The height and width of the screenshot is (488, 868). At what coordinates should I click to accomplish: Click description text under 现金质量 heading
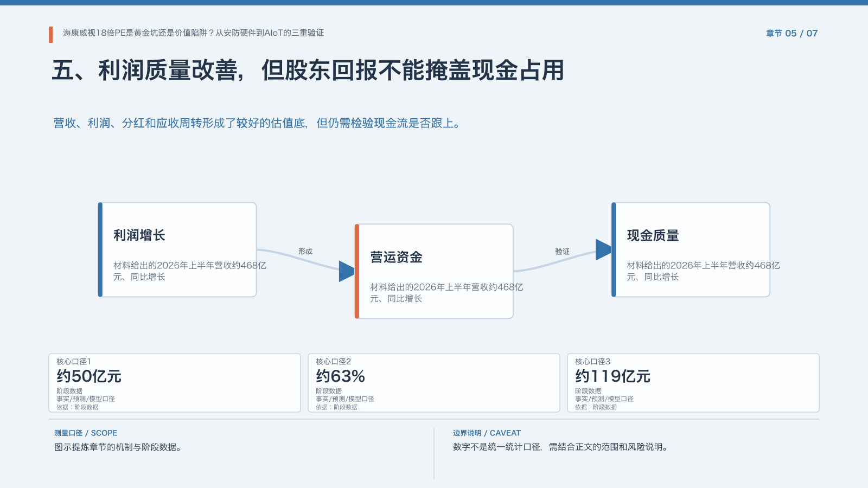coord(703,271)
